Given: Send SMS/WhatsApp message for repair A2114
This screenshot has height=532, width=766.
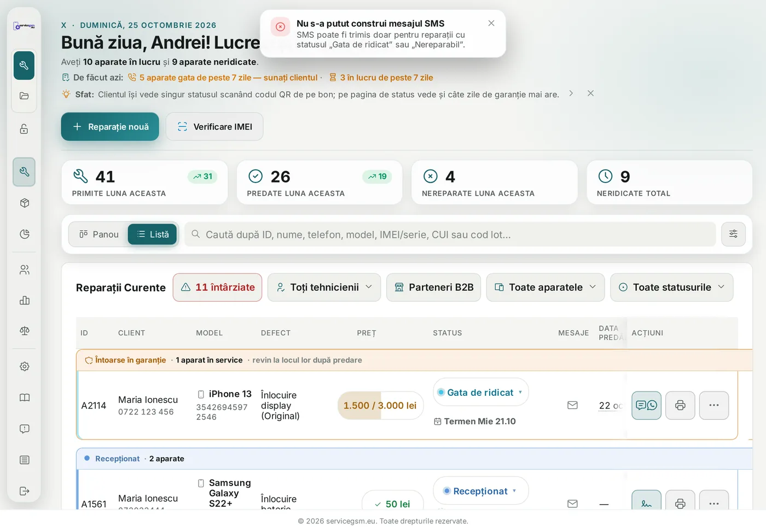Looking at the screenshot, I should click(647, 405).
